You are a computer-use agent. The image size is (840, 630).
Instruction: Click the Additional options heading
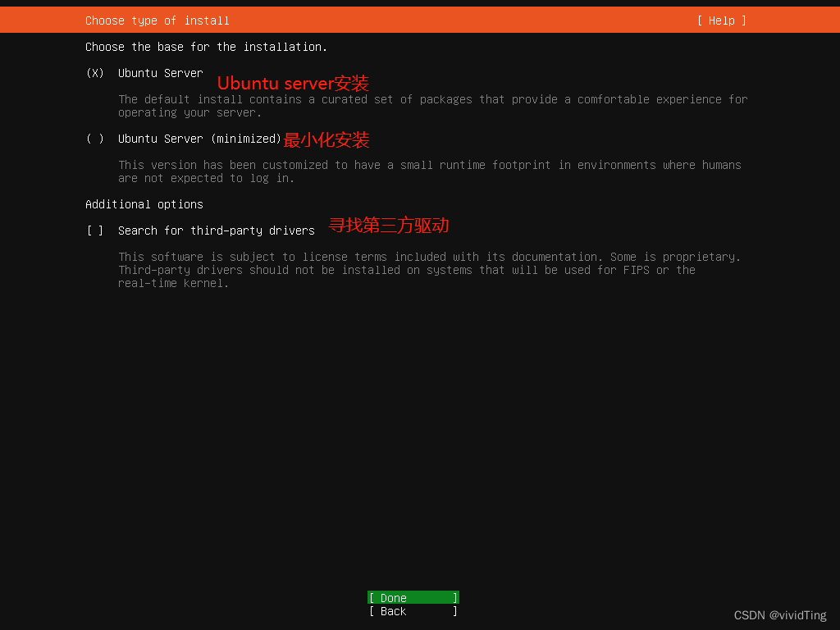[144, 203]
